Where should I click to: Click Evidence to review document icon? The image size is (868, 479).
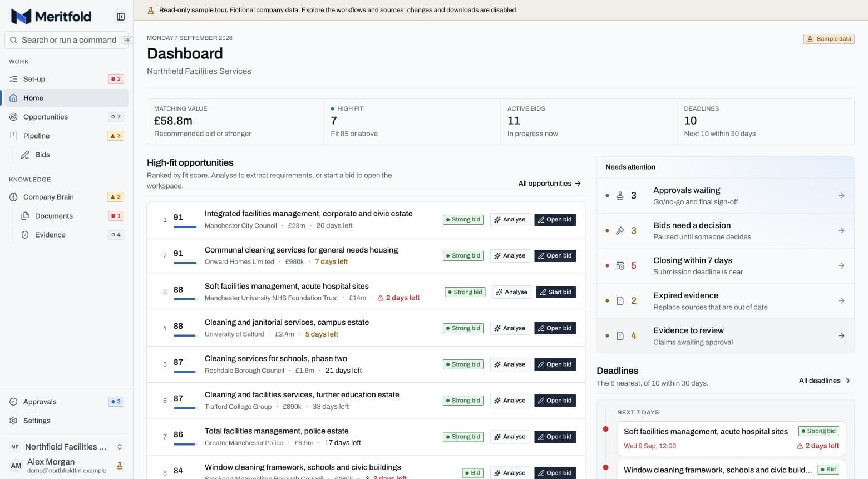pyautogui.click(x=620, y=336)
